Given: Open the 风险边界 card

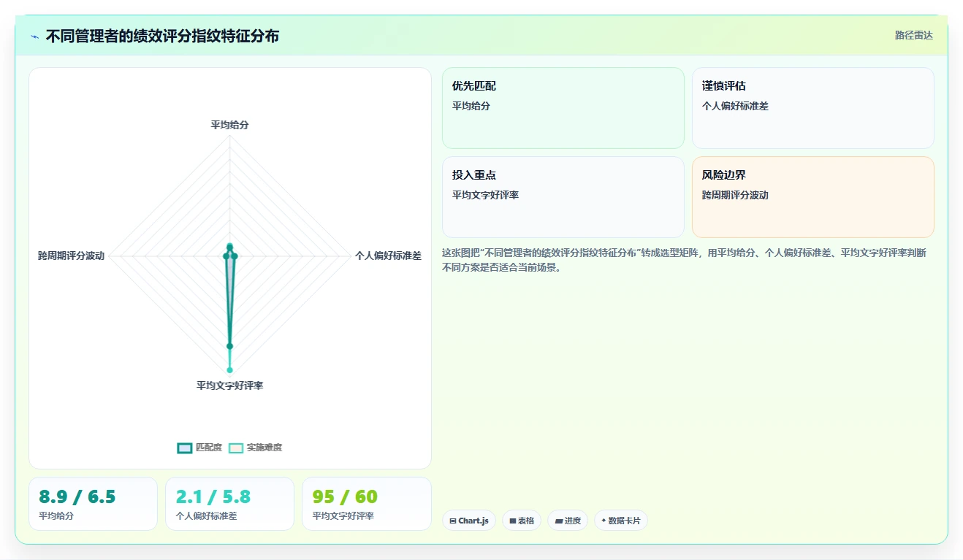Looking at the screenshot, I should click(813, 197).
